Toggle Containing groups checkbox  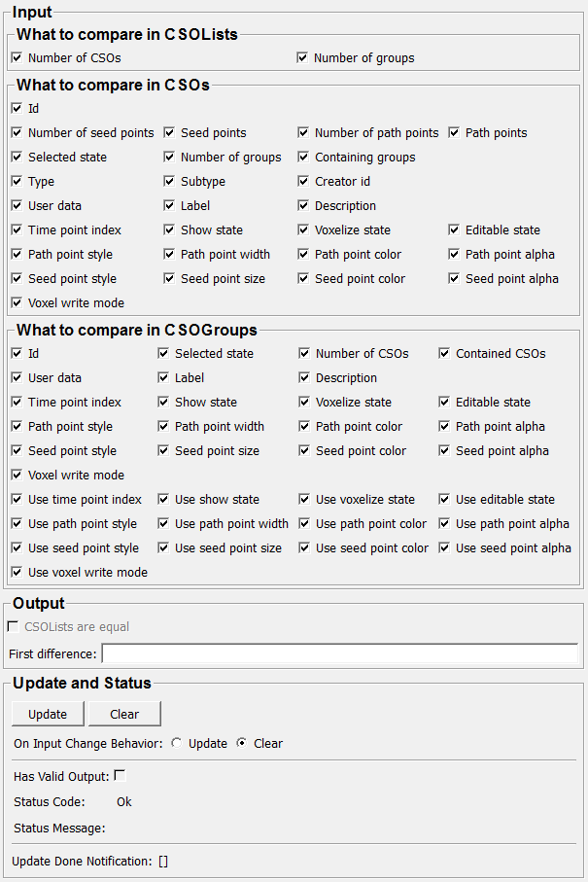coord(303,158)
